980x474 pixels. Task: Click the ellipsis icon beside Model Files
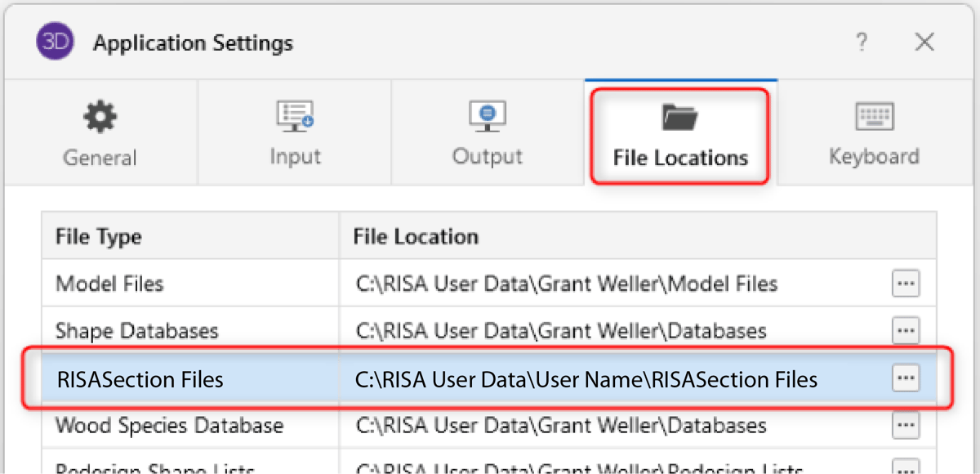click(x=906, y=284)
